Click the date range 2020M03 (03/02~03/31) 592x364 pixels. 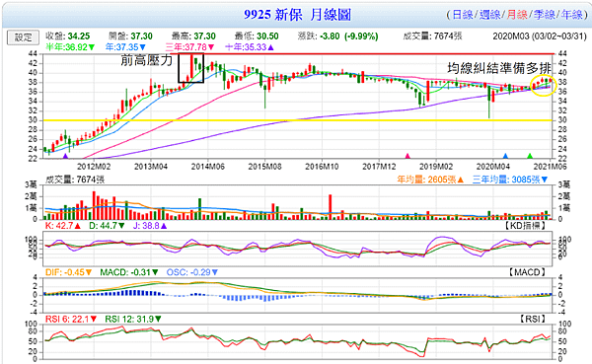click(x=540, y=36)
